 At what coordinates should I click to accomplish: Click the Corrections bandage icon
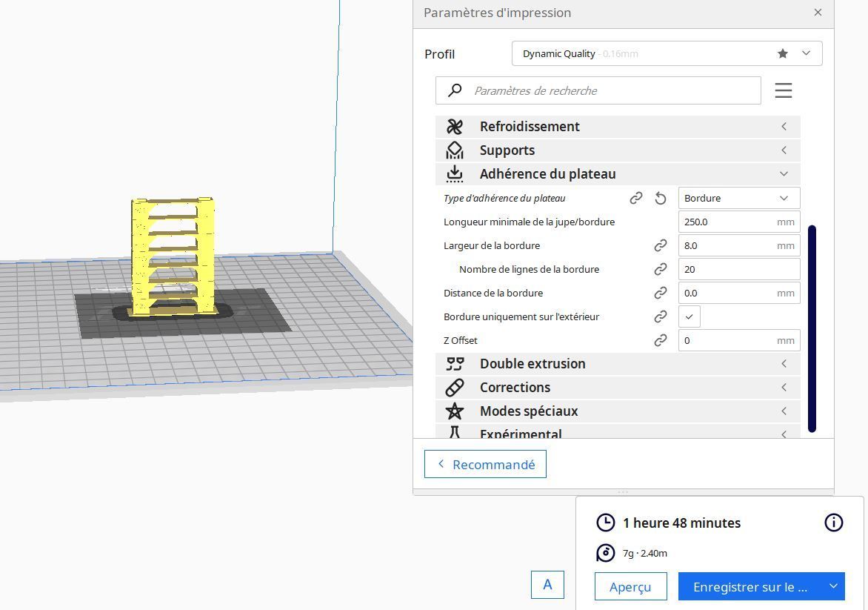[x=455, y=388]
